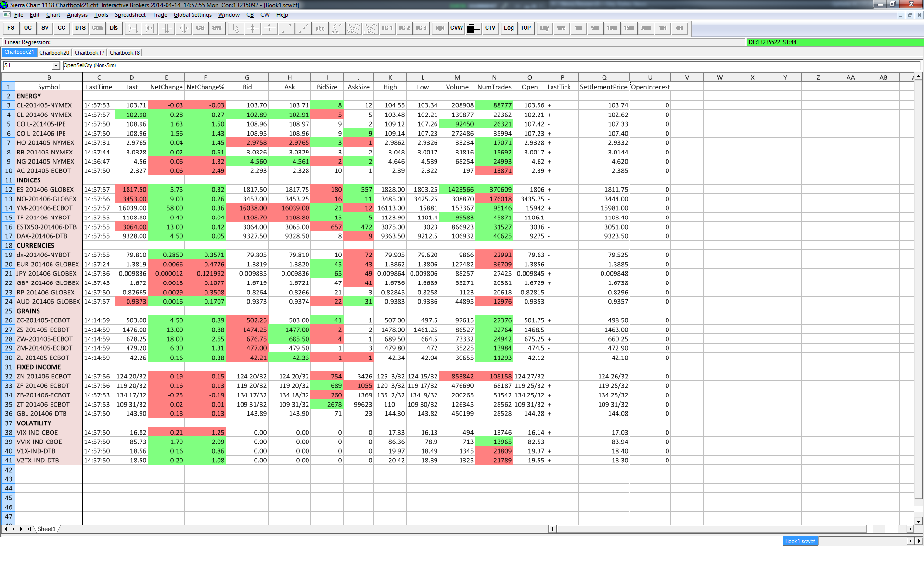This screenshot has height=563, width=924.
Task: Open the S1 cell reference dropdown
Action: point(56,65)
